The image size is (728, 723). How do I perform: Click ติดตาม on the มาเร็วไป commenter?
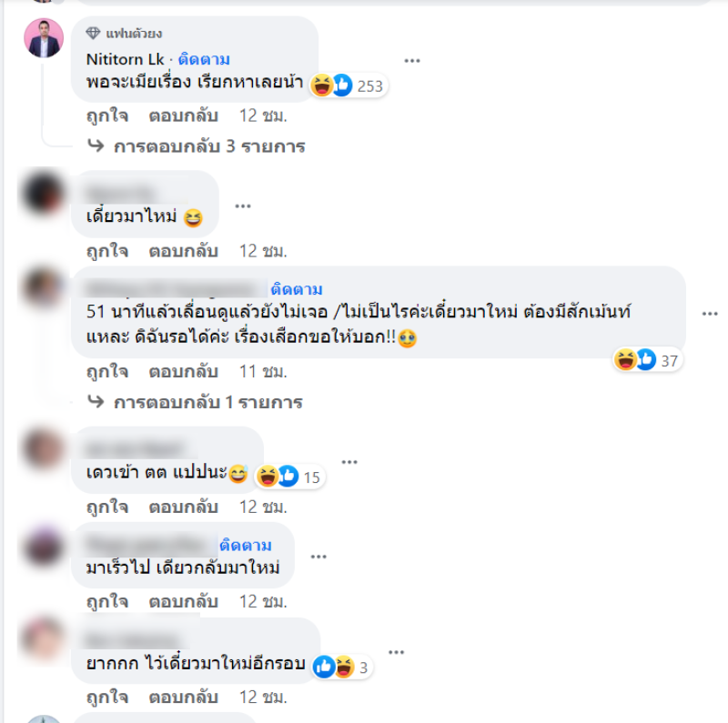246,546
